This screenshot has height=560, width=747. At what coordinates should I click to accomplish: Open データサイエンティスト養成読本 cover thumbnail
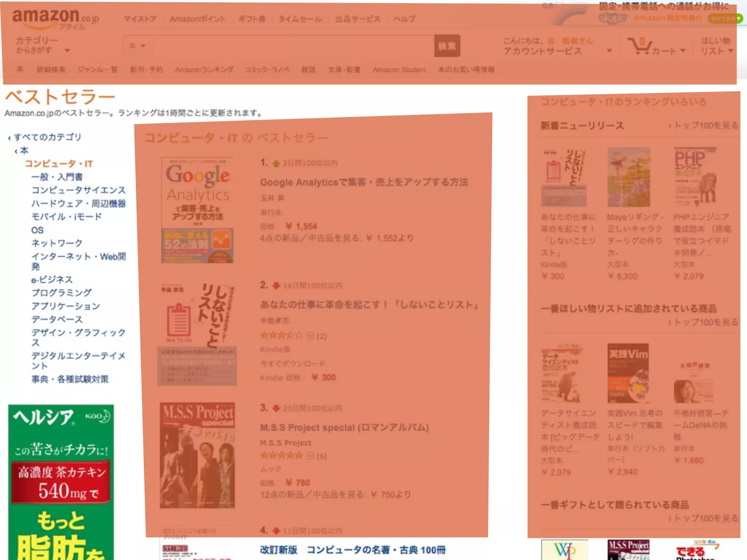tap(562, 373)
